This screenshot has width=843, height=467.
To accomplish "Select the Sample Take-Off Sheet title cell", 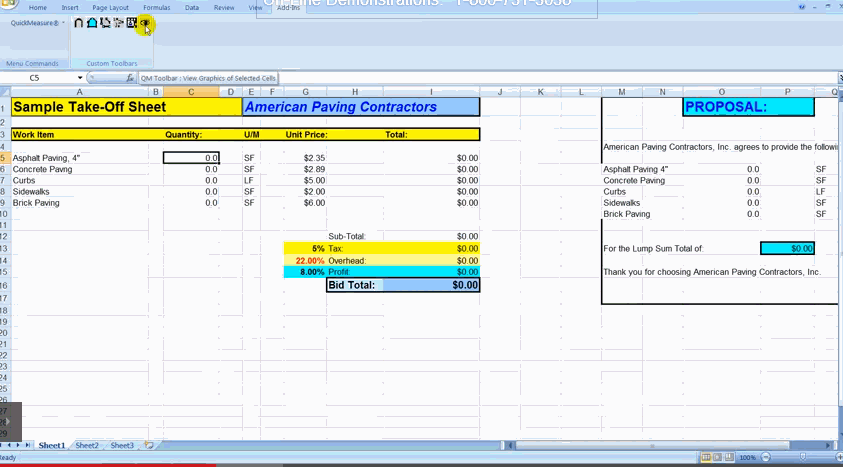I will 127,106.
